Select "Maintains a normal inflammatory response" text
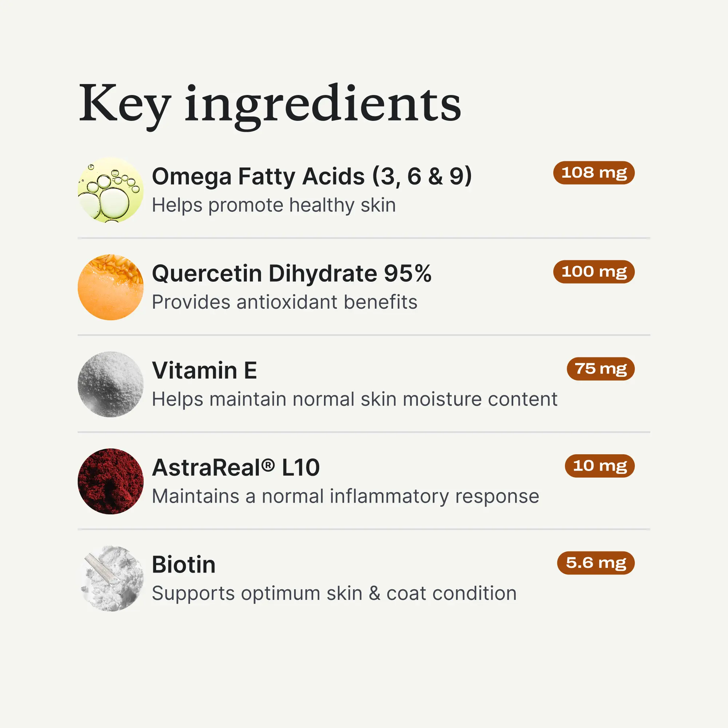728x728 pixels. pyautogui.click(x=345, y=496)
